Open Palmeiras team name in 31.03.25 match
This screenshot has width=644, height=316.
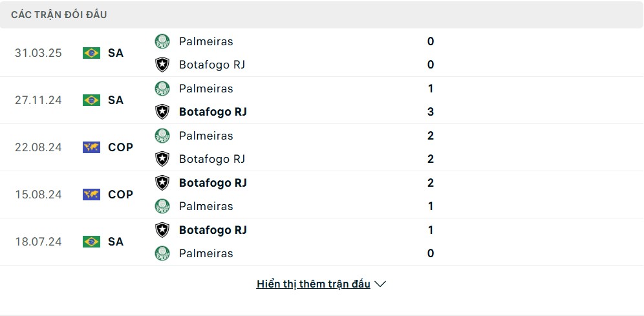point(206,41)
